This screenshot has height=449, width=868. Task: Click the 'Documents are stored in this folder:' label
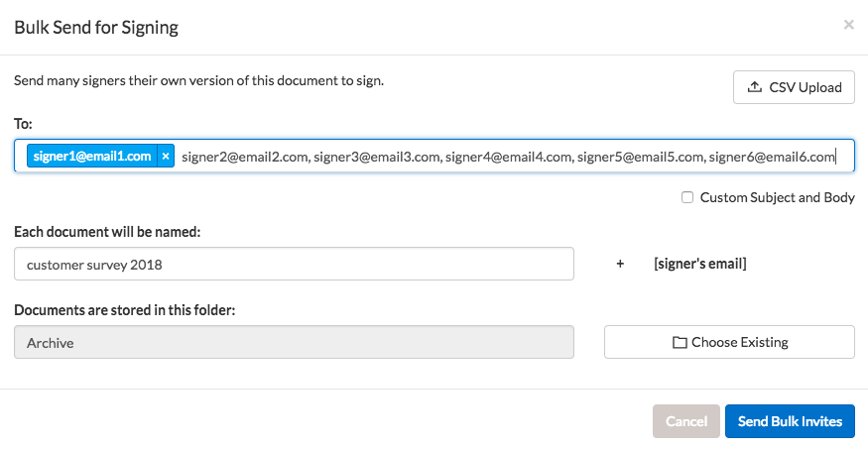tap(124, 309)
